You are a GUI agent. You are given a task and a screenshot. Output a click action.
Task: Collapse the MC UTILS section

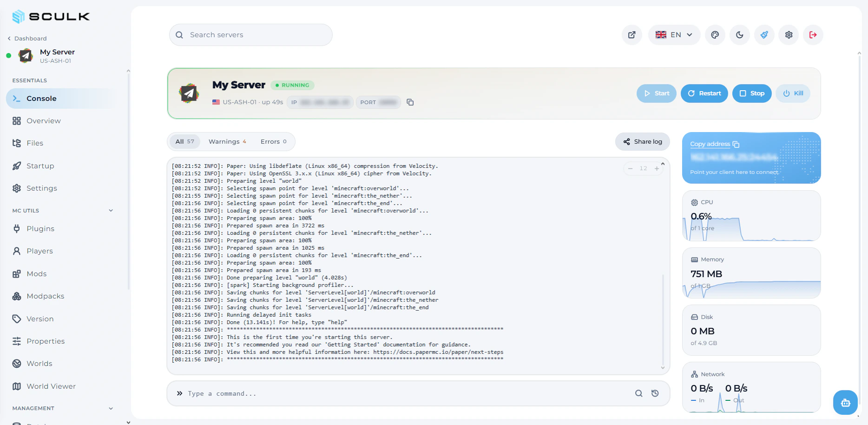coord(111,211)
